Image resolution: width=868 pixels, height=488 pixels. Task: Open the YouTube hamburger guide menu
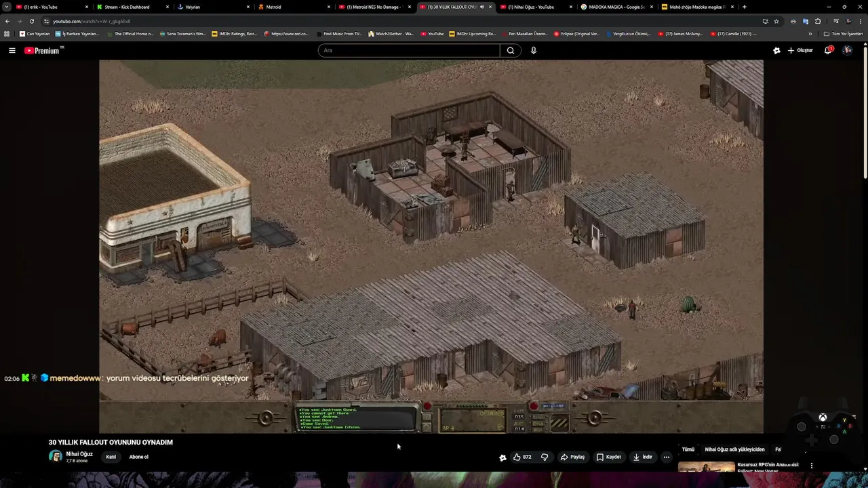[x=12, y=50]
